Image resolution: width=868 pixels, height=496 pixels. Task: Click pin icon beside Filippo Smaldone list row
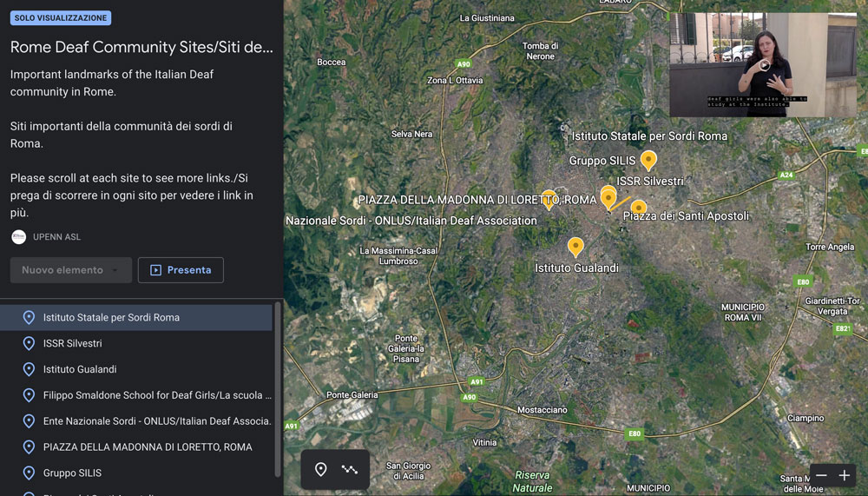[29, 395]
